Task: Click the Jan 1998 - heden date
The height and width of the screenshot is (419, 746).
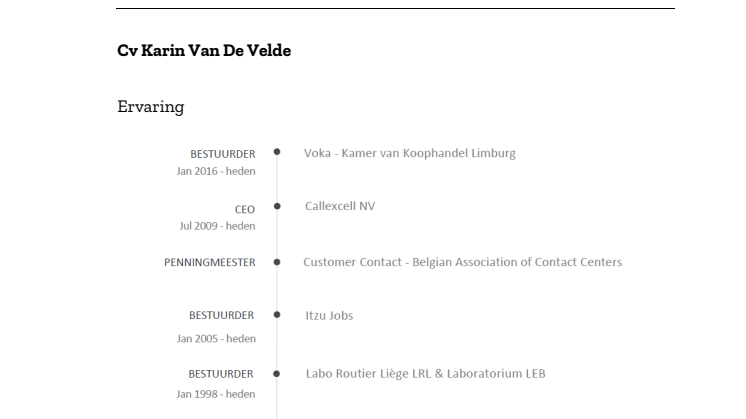Action: pos(216,394)
